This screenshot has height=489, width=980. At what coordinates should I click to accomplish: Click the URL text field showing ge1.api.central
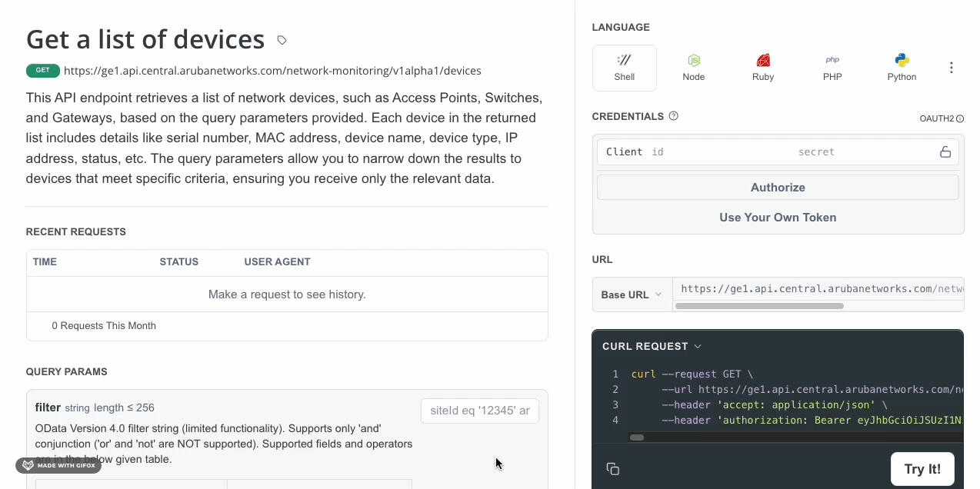[818, 289]
